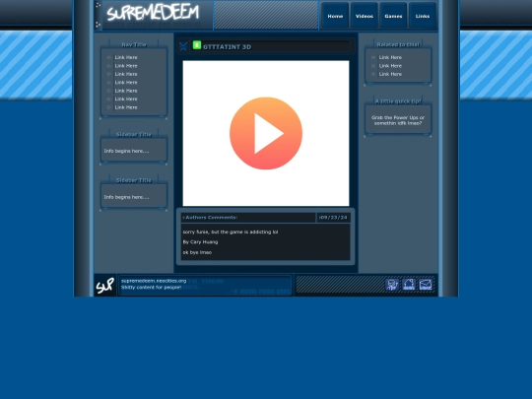Click the 'Shitty content for people!' footer line
532x399 pixels.
151,288
